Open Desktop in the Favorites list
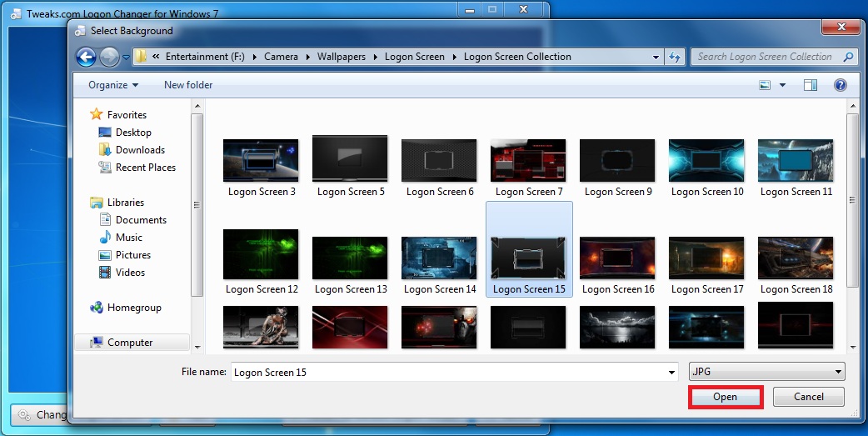Viewport: 868px width, 436px height. coord(133,133)
